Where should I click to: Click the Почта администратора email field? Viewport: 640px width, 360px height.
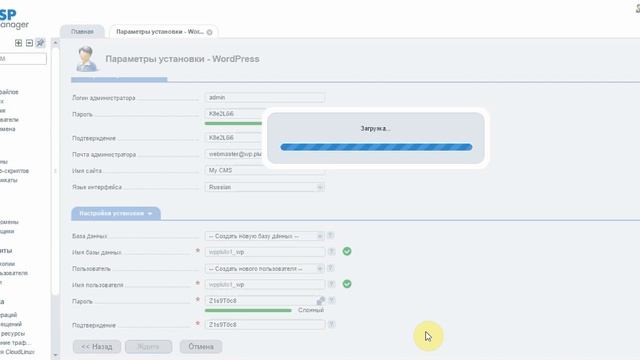click(x=233, y=154)
